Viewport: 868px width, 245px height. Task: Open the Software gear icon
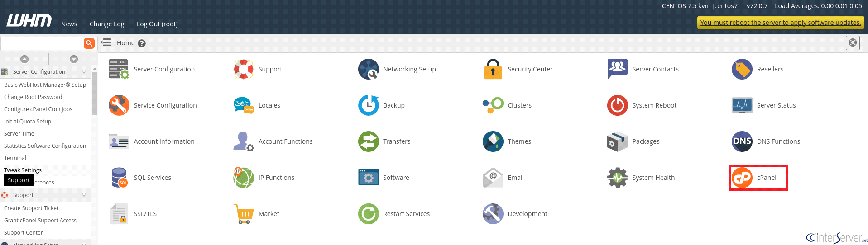(x=369, y=178)
